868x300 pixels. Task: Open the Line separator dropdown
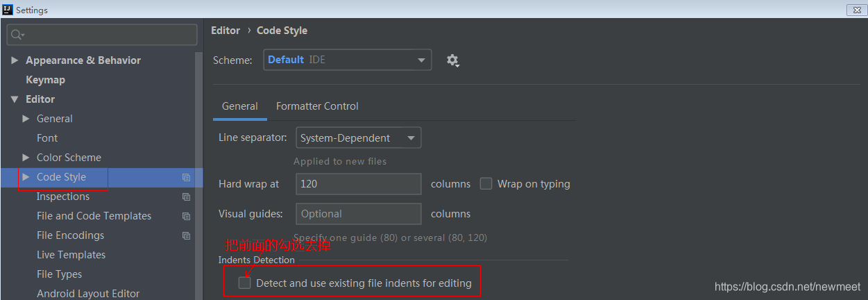point(359,138)
